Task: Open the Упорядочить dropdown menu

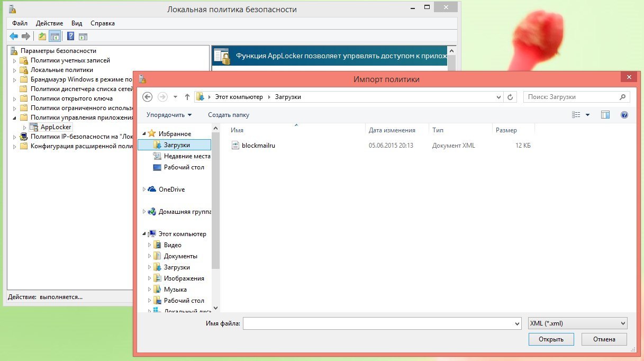Action: pos(169,115)
